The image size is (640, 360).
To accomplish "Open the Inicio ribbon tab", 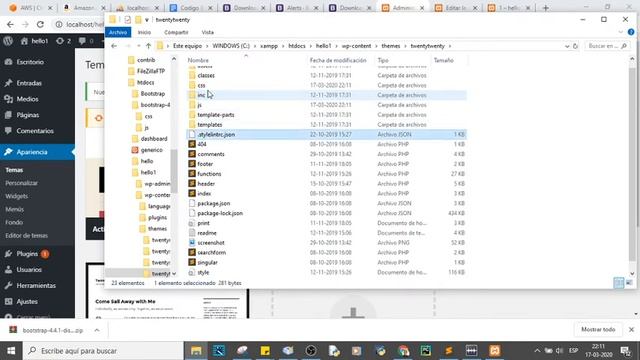I will [x=144, y=32].
